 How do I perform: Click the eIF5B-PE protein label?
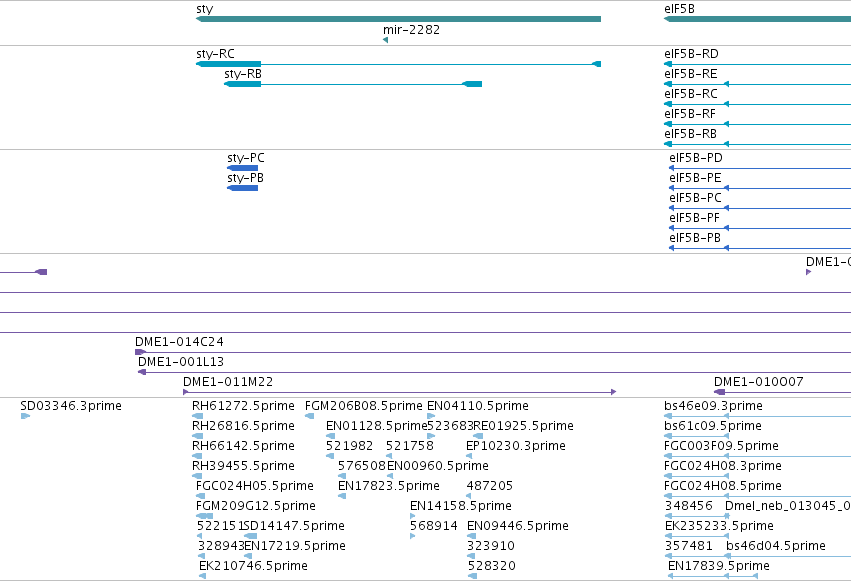(x=695, y=178)
